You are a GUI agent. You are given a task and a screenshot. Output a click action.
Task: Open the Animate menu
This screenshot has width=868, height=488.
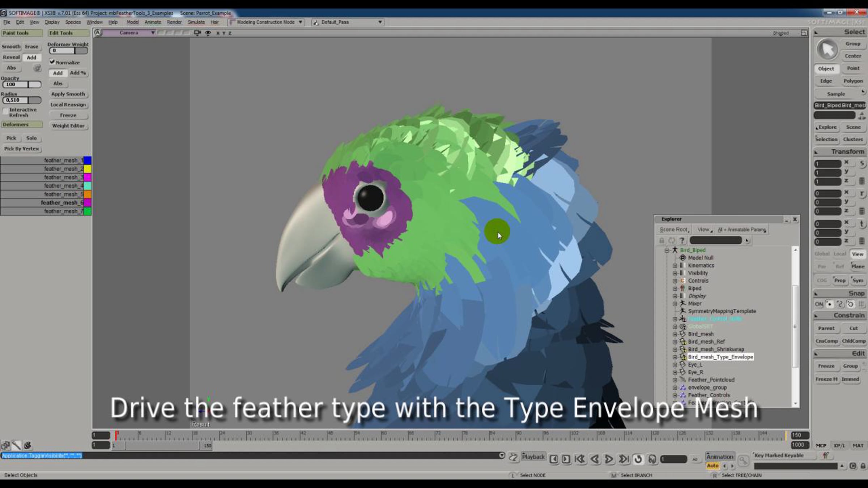(x=153, y=22)
